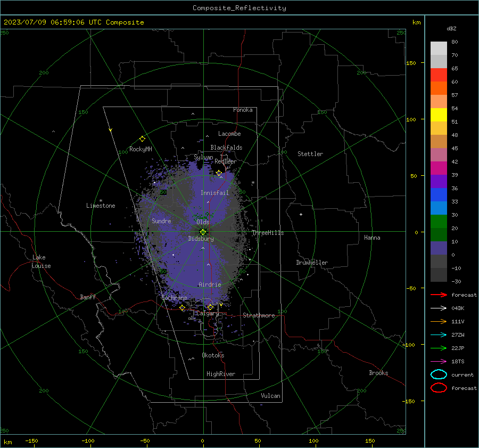The width and height of the screenshot is (479, 448).
Task: Click the Drumheller label
Action: tap(312, 263)
